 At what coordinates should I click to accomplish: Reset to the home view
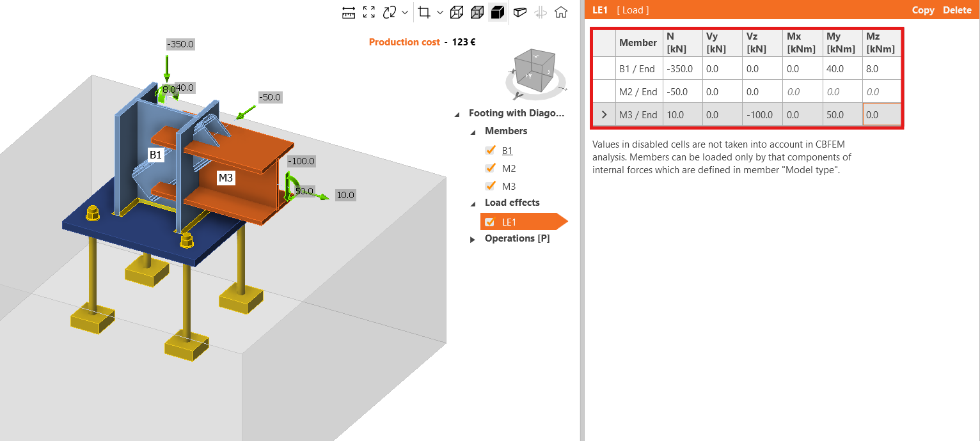point(561,12)
